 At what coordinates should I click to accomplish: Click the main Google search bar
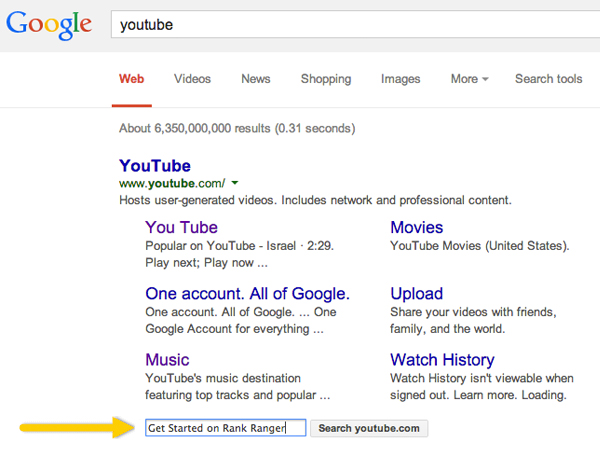(x=350, y=24)
